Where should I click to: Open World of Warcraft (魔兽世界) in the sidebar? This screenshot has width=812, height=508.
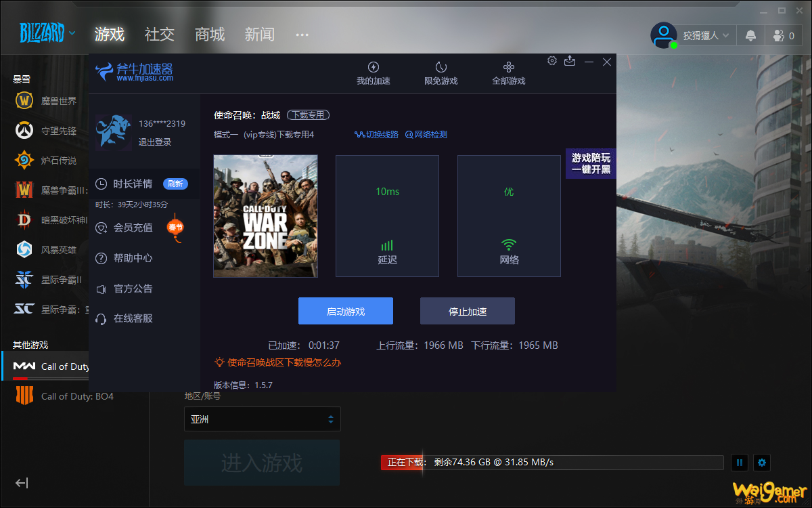click(46, 101)
